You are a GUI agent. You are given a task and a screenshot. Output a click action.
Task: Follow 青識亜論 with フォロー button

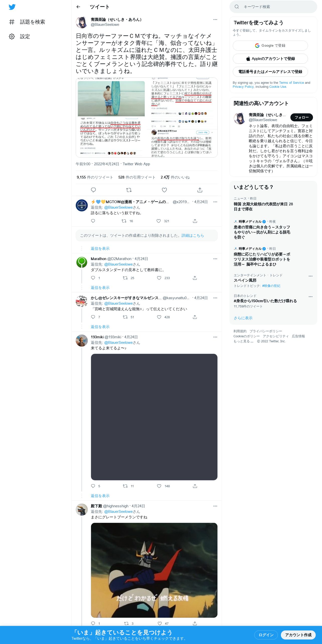point(301,117)
